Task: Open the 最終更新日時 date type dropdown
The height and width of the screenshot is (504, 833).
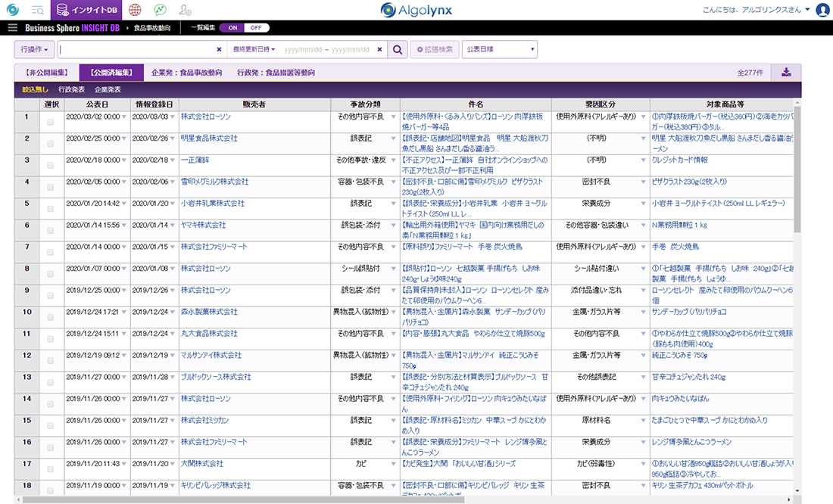Action: 253,50
